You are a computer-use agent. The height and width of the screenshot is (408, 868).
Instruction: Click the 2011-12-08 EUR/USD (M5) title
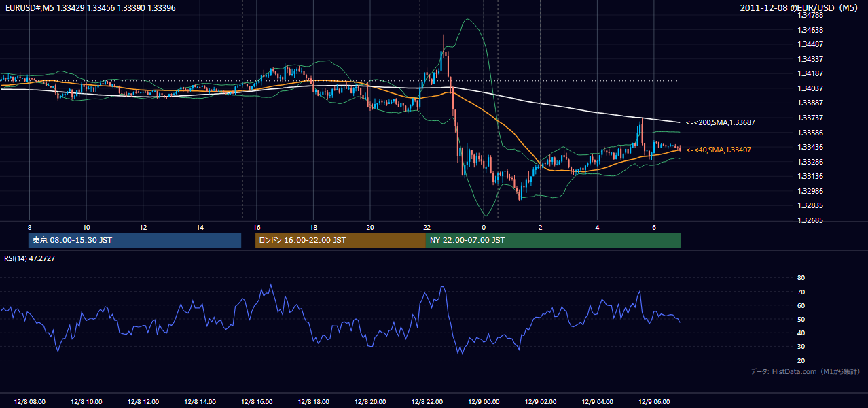tap(800, 7)
